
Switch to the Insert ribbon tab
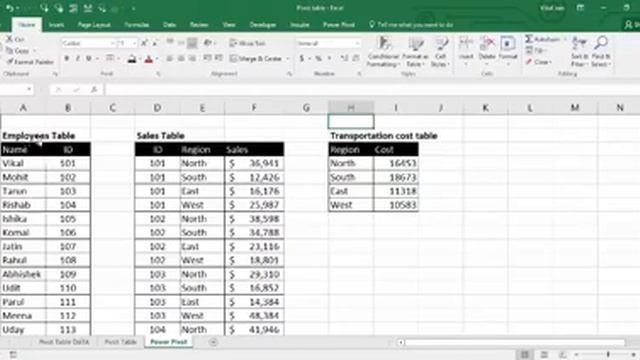(x=56, y=25)
